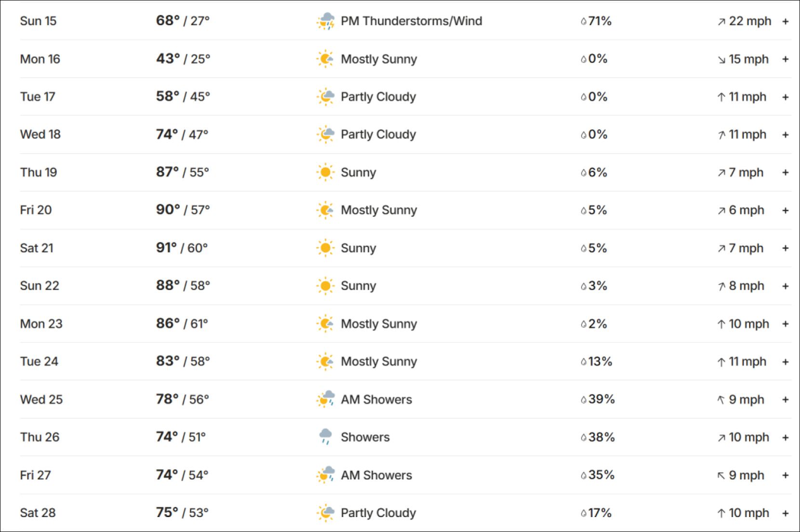Viewport: 800px width, 532px height.
Task: Click the wind arrow beside 22 mph
Action: click(721, 22)
